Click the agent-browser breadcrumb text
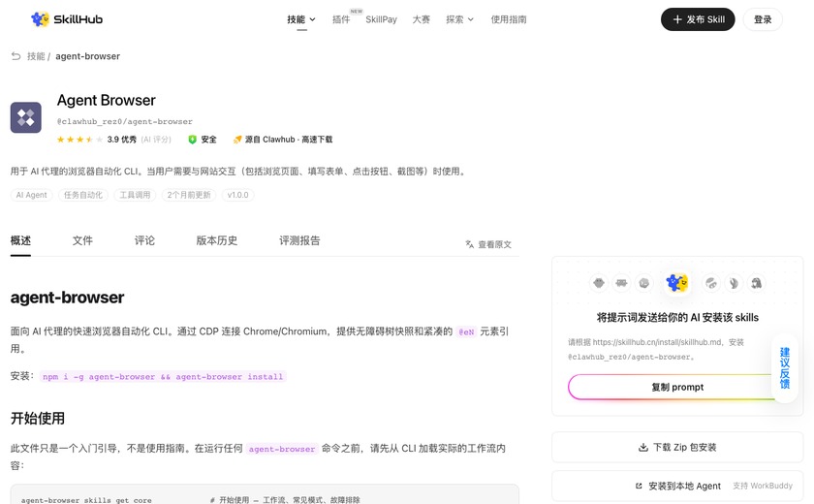Screen dimensions: 814x504 (x=88, y=56)
